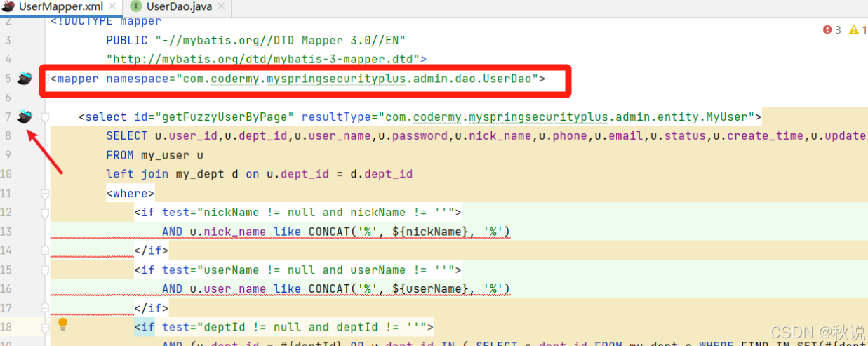Click fold end marker at line 17

45,307
